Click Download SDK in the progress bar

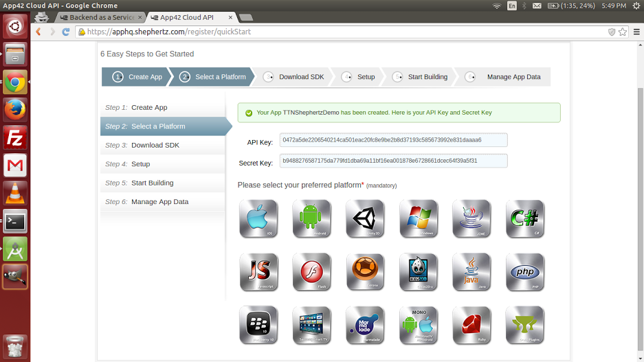pyautogui.click(x=293, y=77)
